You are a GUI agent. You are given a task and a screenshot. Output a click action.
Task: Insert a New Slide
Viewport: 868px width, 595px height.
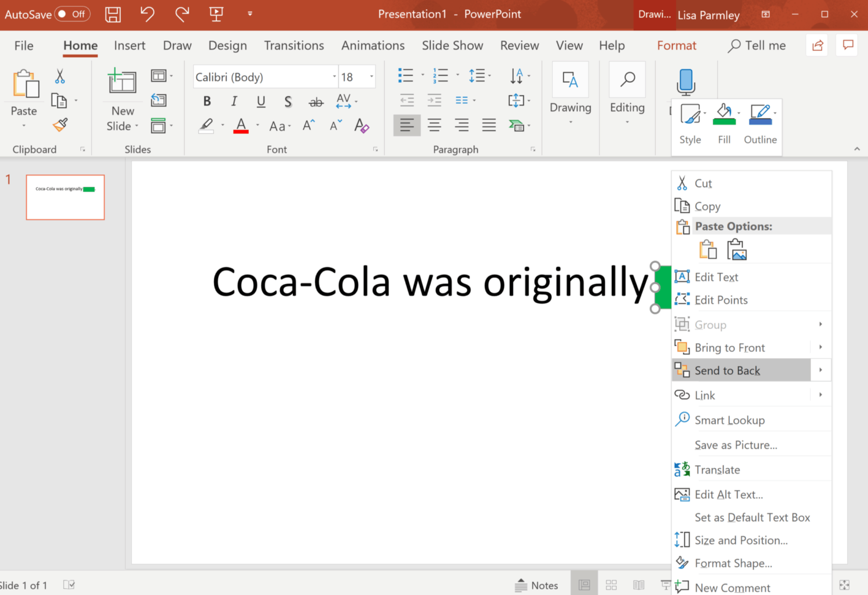click(x=123, y=100)
